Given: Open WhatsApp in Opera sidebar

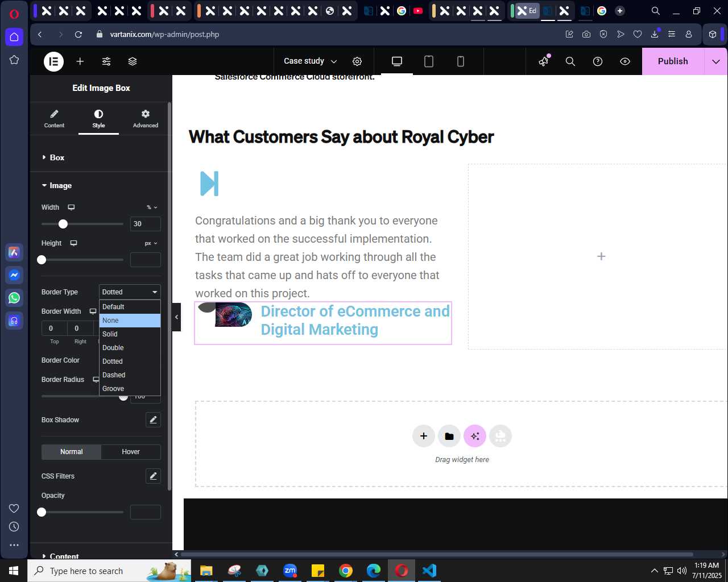Looking at the screenshot, I should pyautogui.click(x=14, y=298).
